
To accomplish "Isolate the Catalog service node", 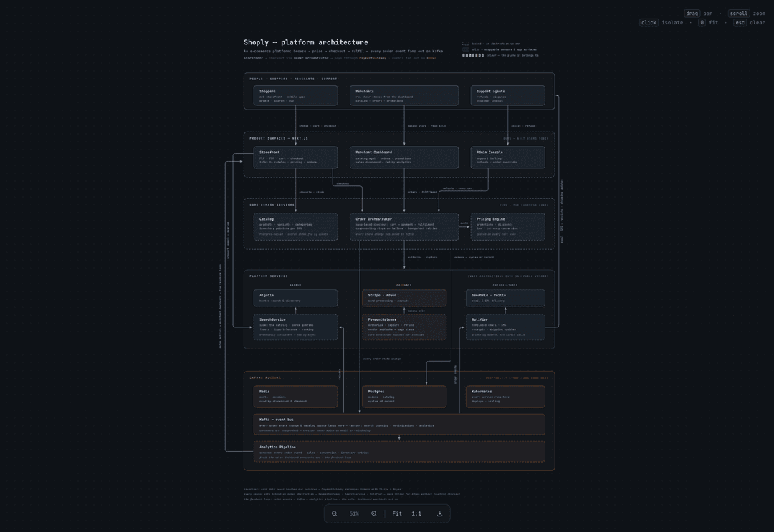I will point(296,227).
